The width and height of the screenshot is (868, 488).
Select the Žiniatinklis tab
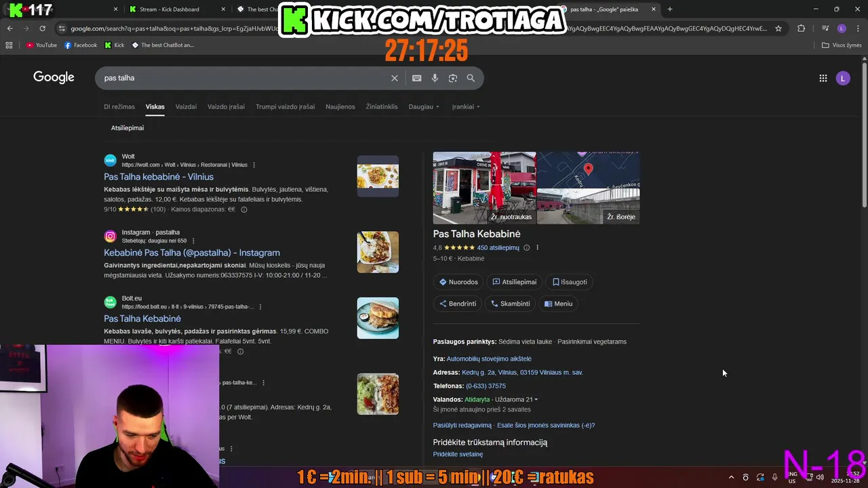382,106
